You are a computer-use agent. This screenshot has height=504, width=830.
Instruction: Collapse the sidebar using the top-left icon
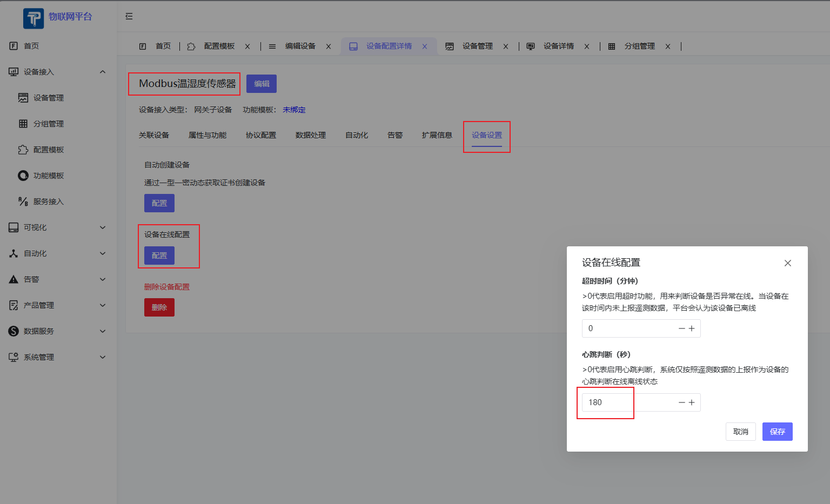tap(129, 16)
